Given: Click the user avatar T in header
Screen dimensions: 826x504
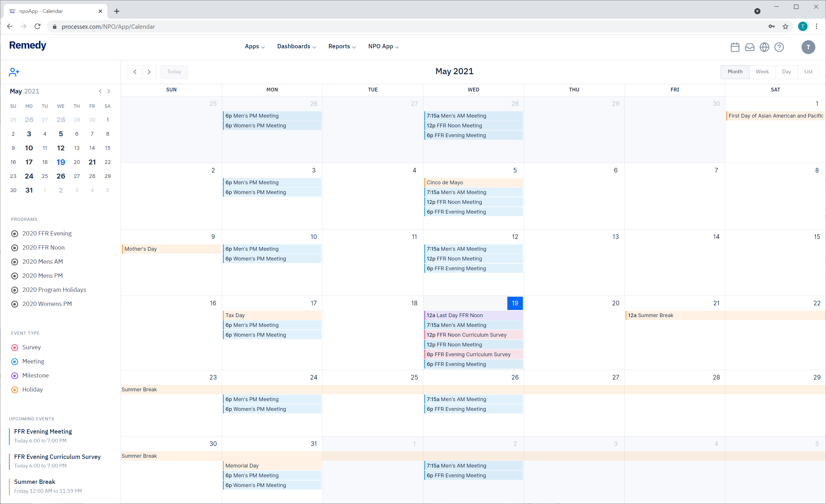Looking at the screenshot, I should [808, 47].
